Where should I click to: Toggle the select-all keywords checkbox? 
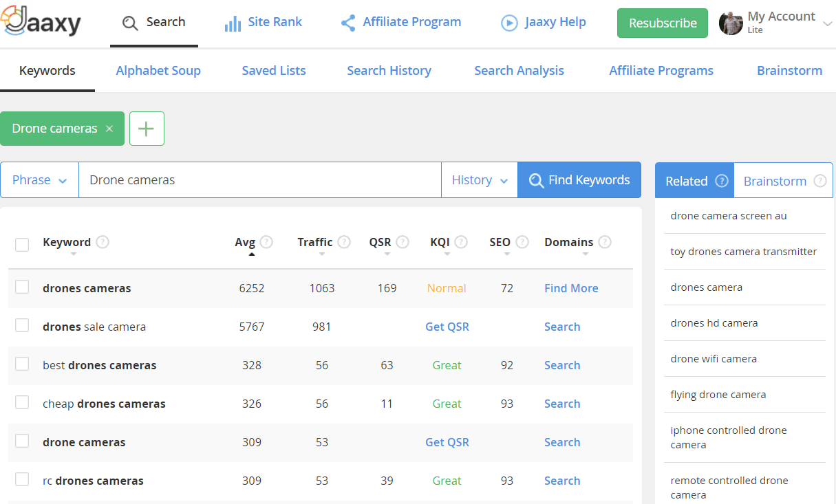[x=22, y=244]
